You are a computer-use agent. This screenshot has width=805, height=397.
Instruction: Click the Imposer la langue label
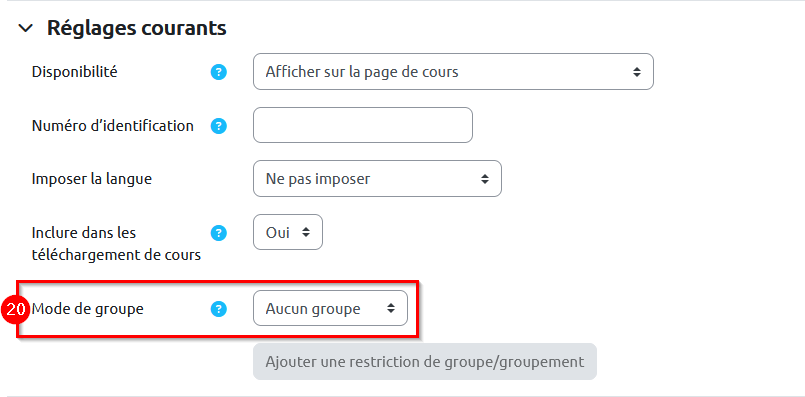click(92, 179)
